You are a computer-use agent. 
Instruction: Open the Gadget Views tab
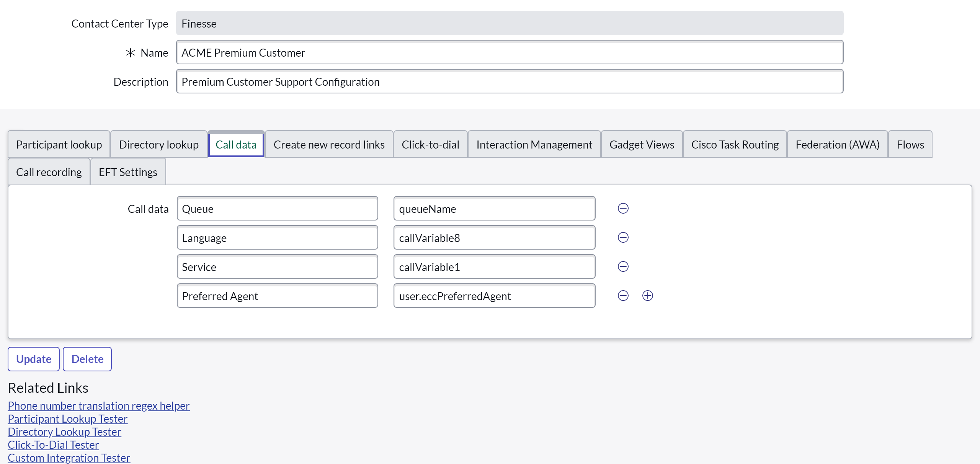[x=642, y=144]
